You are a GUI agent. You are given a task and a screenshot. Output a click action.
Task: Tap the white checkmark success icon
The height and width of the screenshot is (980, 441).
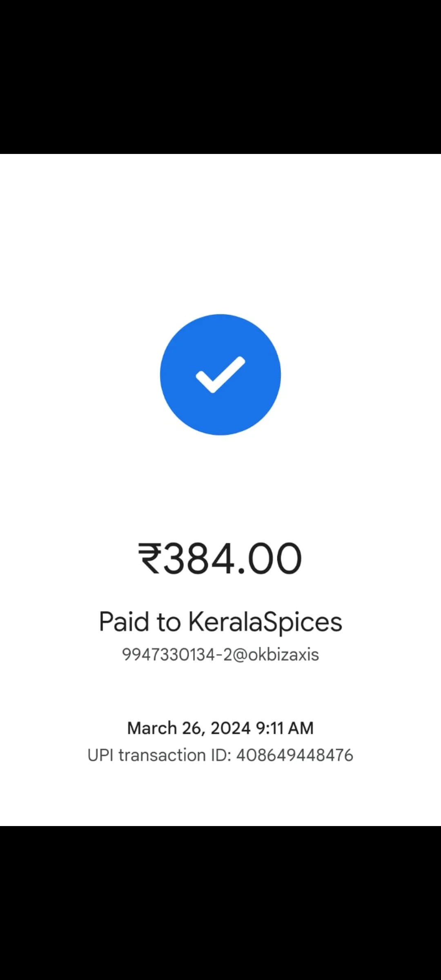click(x=220, y=374)
